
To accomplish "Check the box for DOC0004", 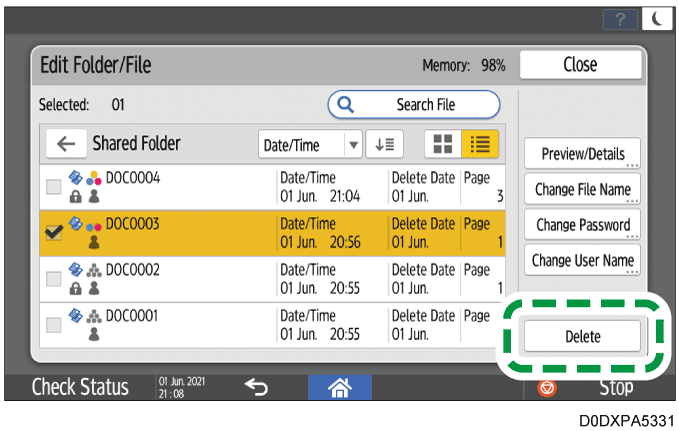I will (54, 186).
